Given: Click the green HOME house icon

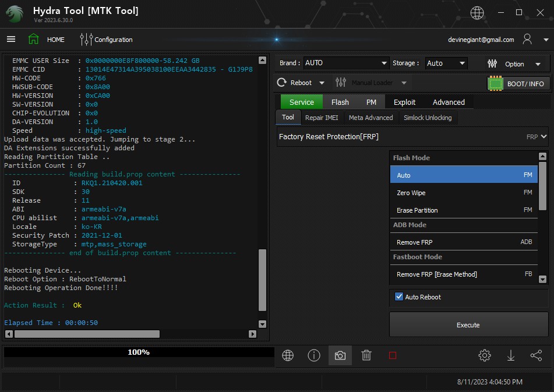Looking at the screenshot, I should tap(34, 39).
